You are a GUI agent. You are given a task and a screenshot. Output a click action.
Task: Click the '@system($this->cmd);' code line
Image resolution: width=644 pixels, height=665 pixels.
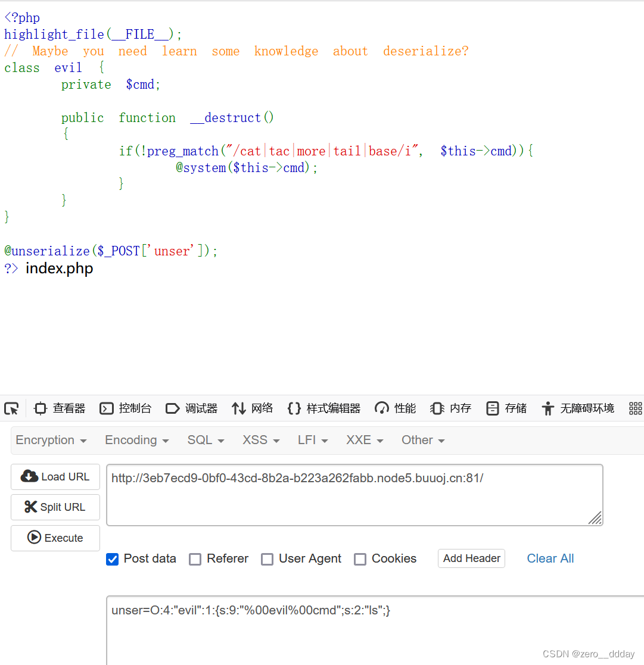pos(247,168)
